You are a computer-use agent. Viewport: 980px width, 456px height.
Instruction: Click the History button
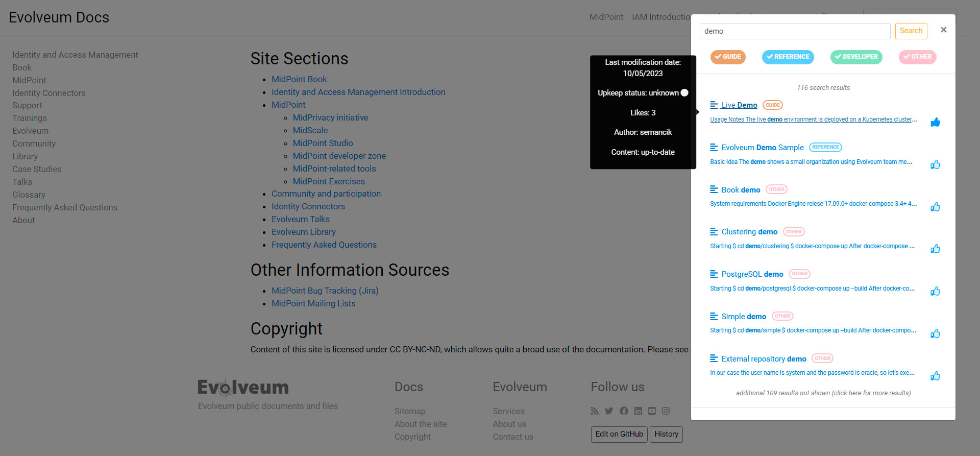click(666, 434)
